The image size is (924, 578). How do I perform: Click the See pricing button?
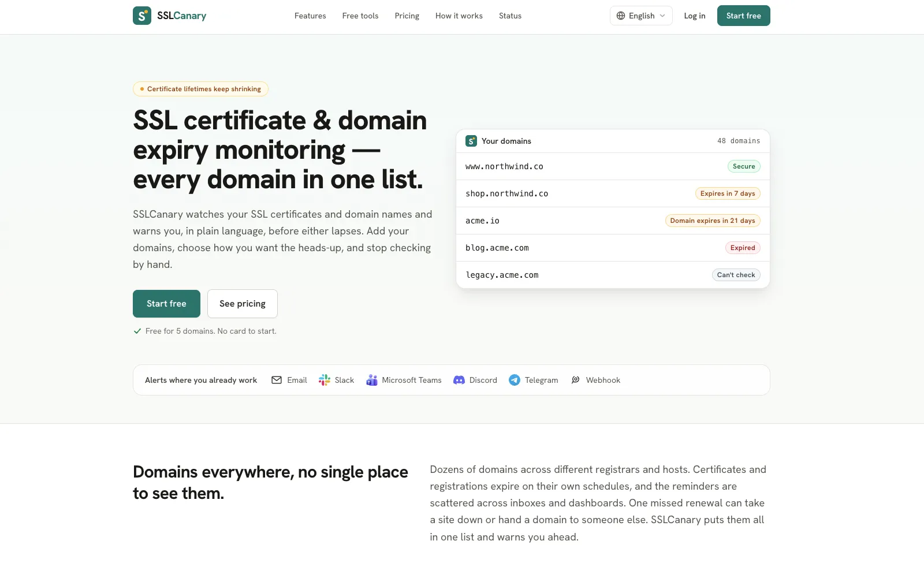243,304
